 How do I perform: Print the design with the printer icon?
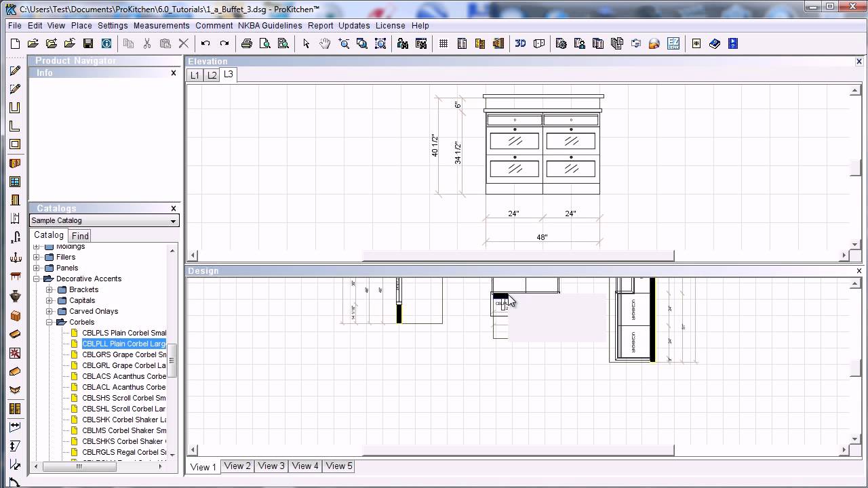point(246,43)
